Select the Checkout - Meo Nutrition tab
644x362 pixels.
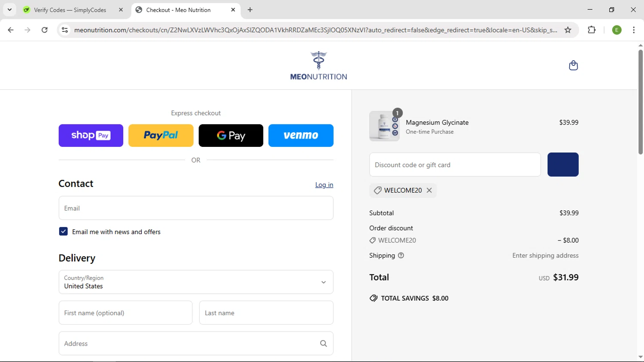pyautogui.click(x=178, y=10)
